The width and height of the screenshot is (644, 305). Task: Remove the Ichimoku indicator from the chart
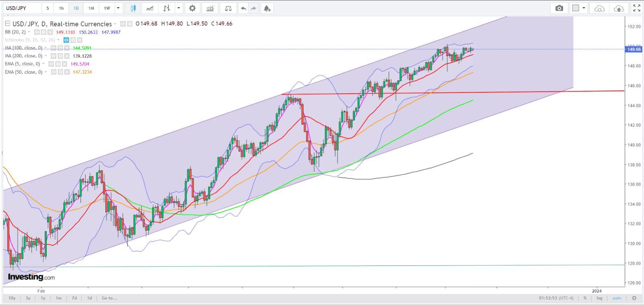tap(80, 40)
